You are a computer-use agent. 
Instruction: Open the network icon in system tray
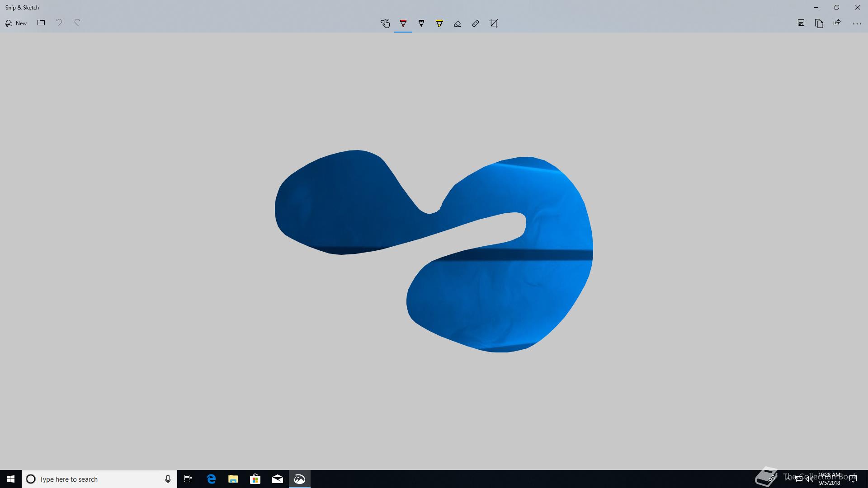tap(799, 479)
